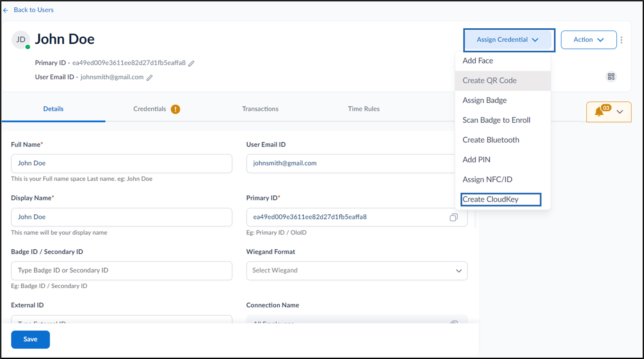Image resolution: width=644 pixels, height=359 pixels.
Task: Open the Transactions tab
Action: point(260,109)
